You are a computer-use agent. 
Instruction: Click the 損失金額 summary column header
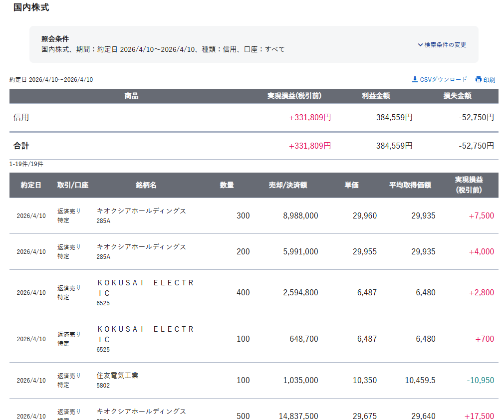pos(458,96)
